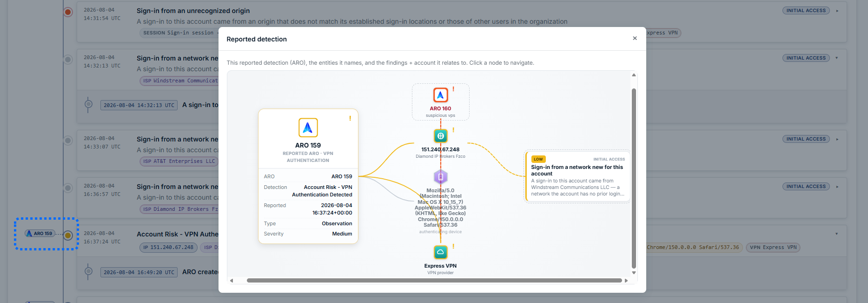This screenshot has height=303, width=868.
Task: Click the SESSION Sign-in session chip
Action: [x=179, y=33]
